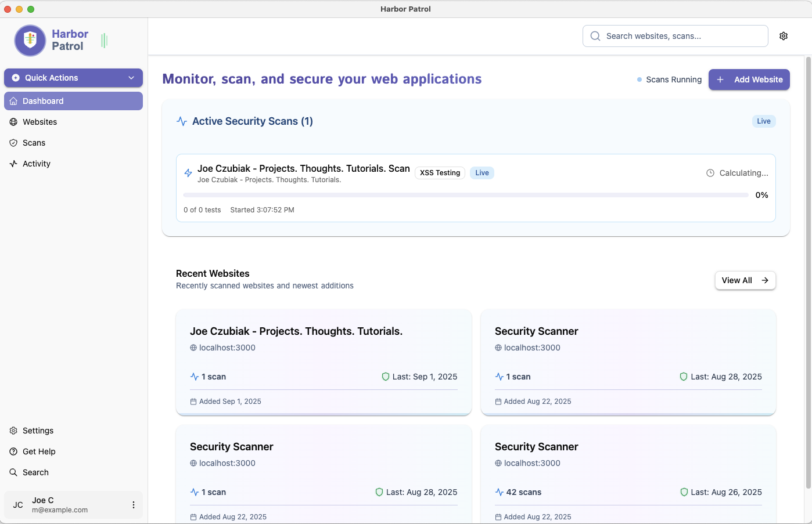The height and width of the screenshot is (524, 812).
Task: Click the green bars icon near logo
Action: click(105, 40)
